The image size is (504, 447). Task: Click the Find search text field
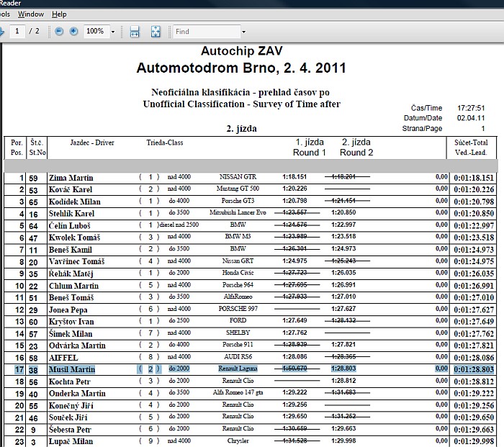pyautogui.click(x=205, y=32)
